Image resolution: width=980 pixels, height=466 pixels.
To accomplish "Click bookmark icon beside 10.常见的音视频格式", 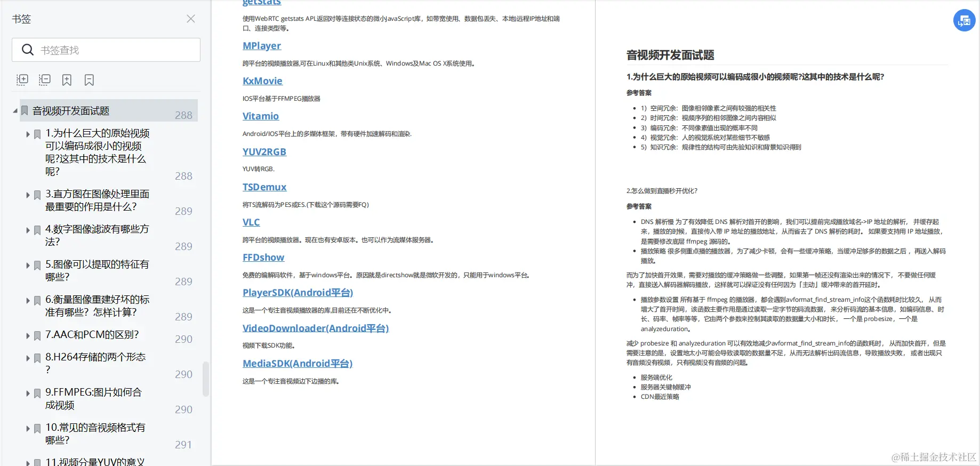I will [x=37, y=429].
